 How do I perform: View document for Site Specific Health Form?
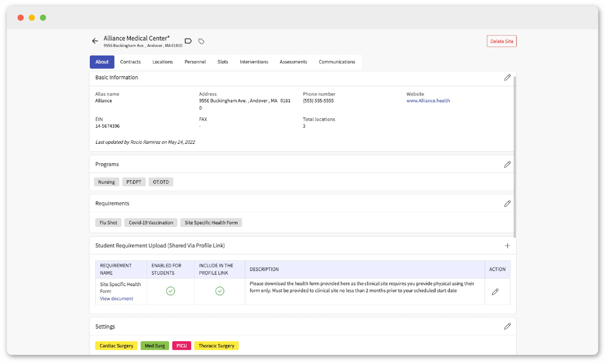click(116, 298)
